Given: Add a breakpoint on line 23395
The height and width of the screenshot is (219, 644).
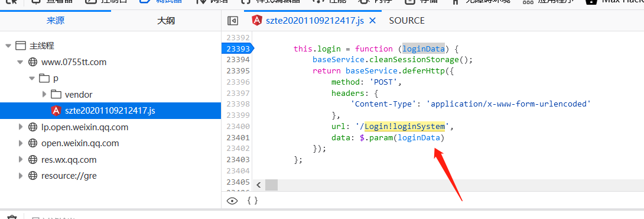Looking at the screenshot, I should (x=238, y=70).
